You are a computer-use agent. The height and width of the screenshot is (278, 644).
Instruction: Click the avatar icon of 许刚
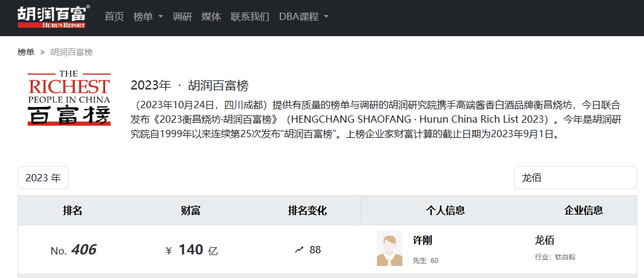click(389, 248)
